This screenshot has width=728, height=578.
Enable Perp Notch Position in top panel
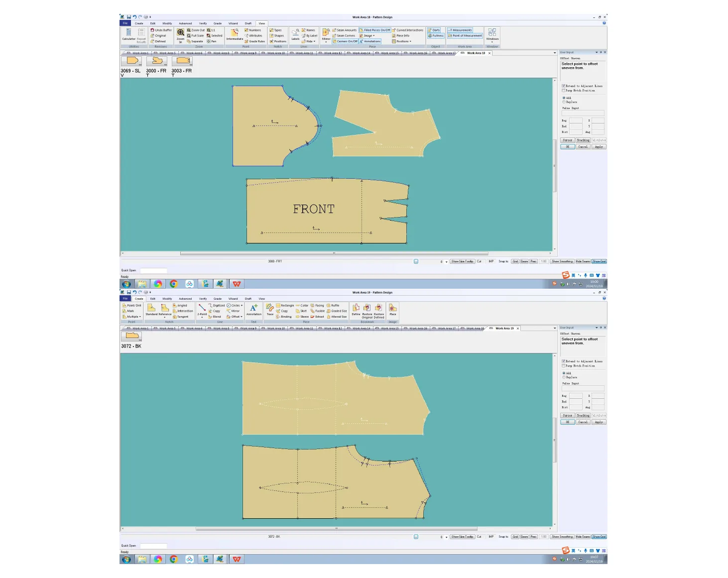579,91
